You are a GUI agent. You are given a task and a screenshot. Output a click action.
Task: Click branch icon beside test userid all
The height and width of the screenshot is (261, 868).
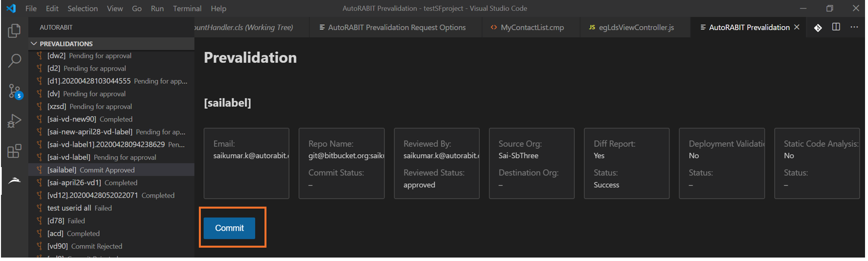point(39,208)
